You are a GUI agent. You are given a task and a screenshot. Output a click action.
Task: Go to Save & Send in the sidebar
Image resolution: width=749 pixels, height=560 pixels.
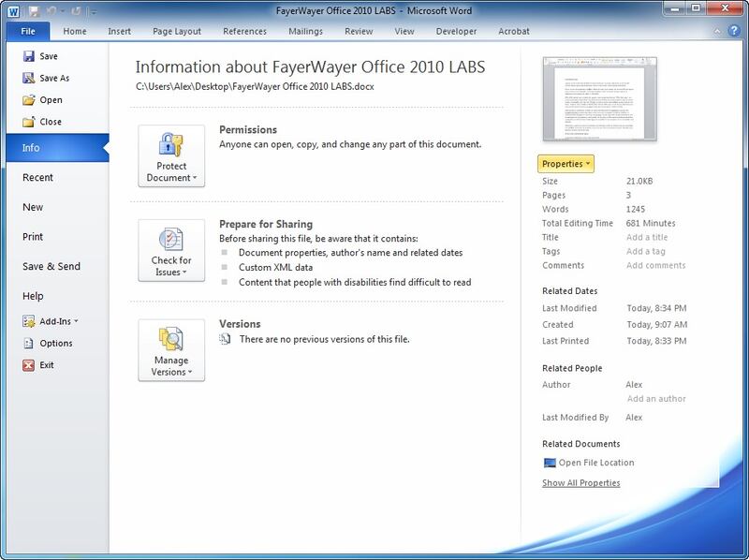tap(51, 267)
